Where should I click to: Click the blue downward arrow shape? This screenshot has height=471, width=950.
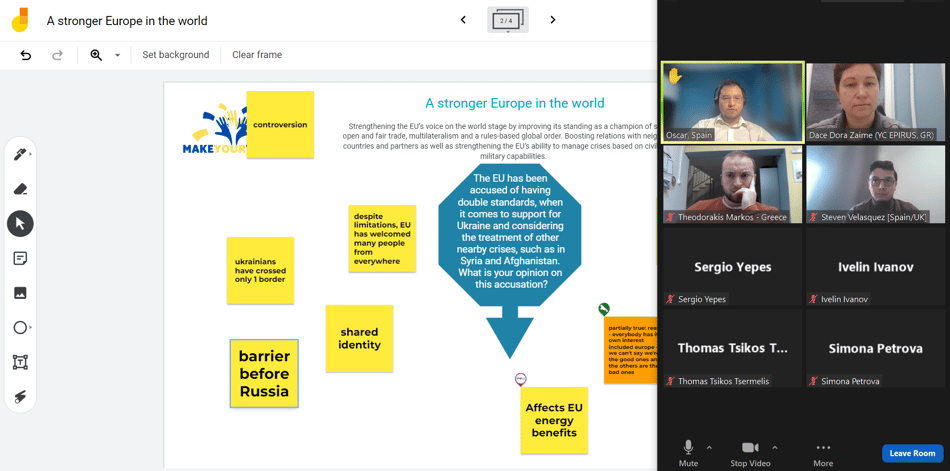(510, 332)
